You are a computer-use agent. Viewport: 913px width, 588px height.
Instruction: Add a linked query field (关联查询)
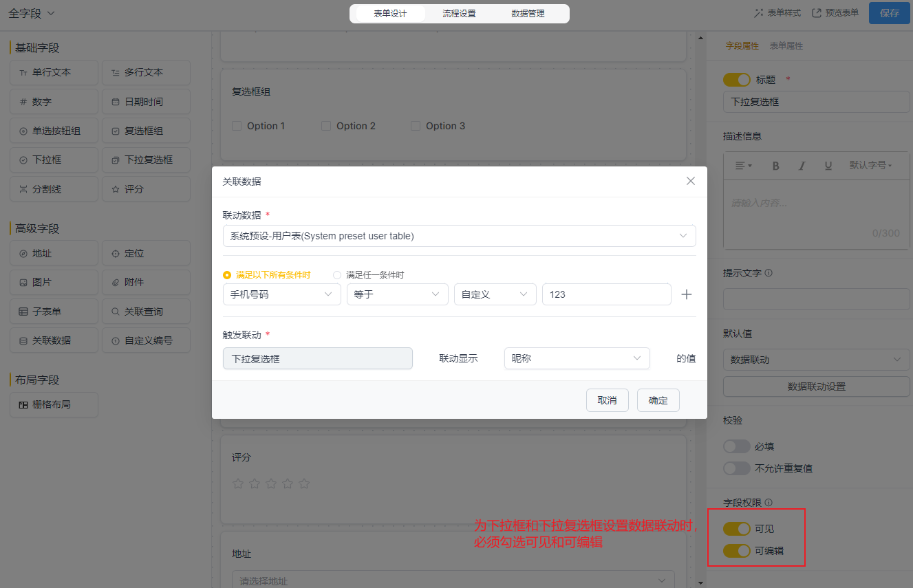(146, 312)
